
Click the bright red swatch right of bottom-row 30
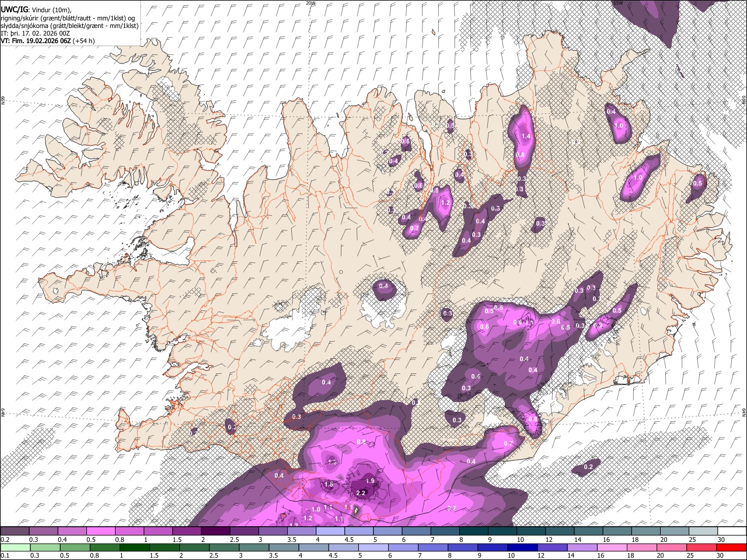tap(731, 548)
